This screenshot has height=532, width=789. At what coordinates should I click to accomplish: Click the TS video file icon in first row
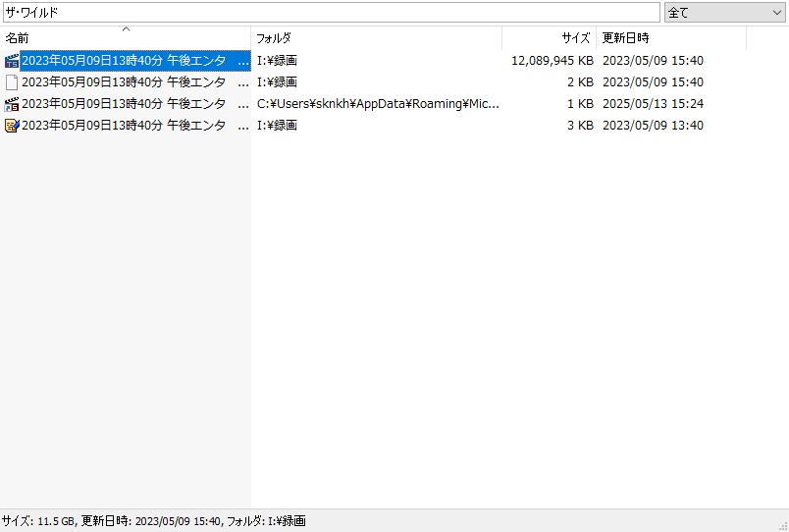(x=11, y=61)
